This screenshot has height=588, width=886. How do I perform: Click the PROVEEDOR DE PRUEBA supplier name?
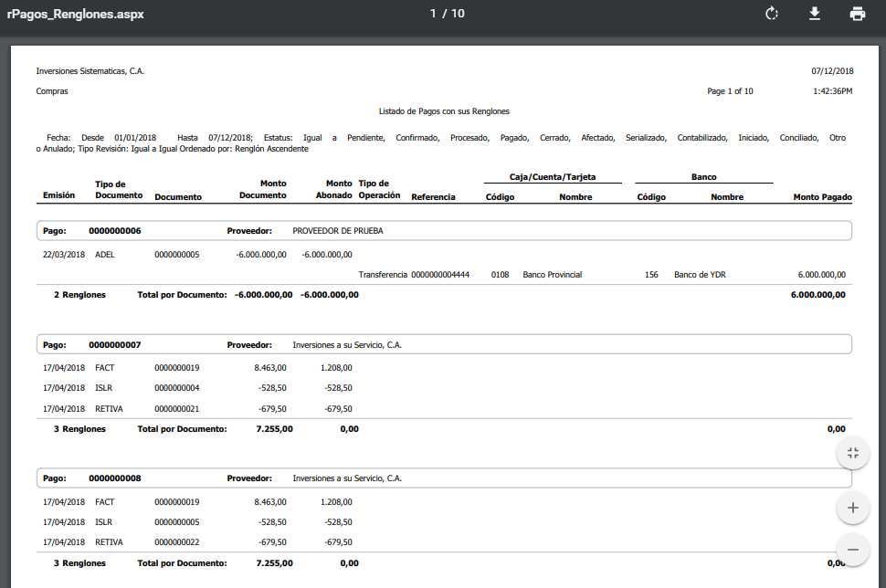(338, 231)
